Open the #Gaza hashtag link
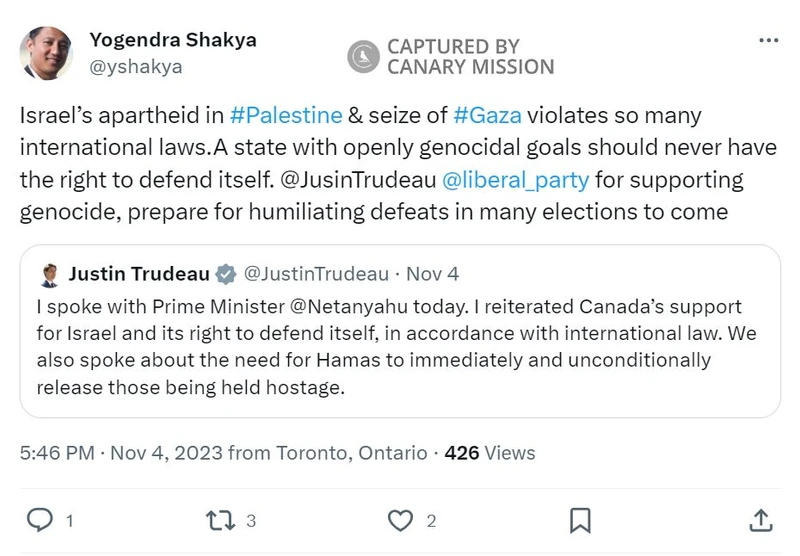Image resolution: width=800 pixels, height=556 pixels. 487,115
